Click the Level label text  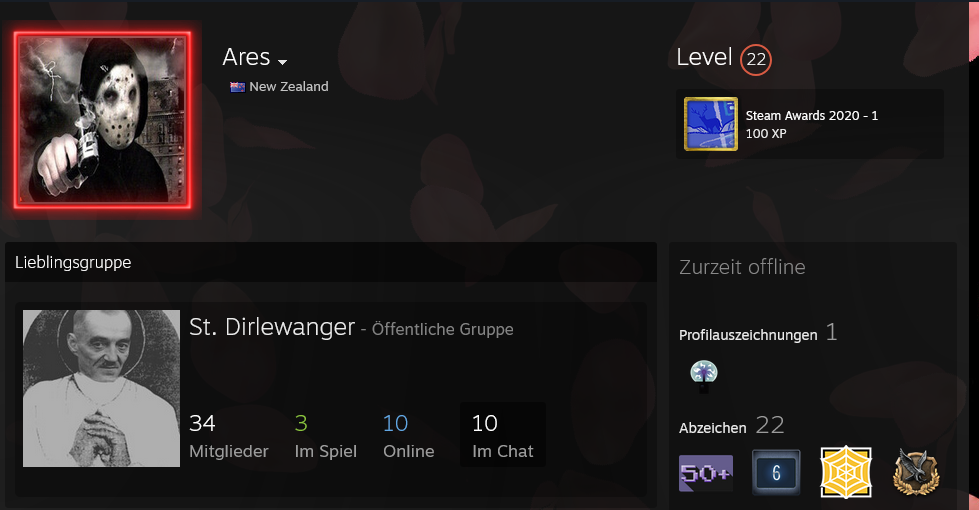(x=704, y=57)
